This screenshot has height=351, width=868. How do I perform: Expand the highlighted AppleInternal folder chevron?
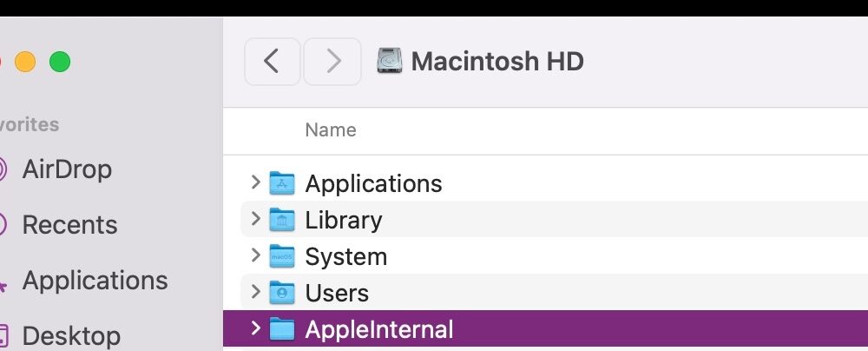(255, 328)
